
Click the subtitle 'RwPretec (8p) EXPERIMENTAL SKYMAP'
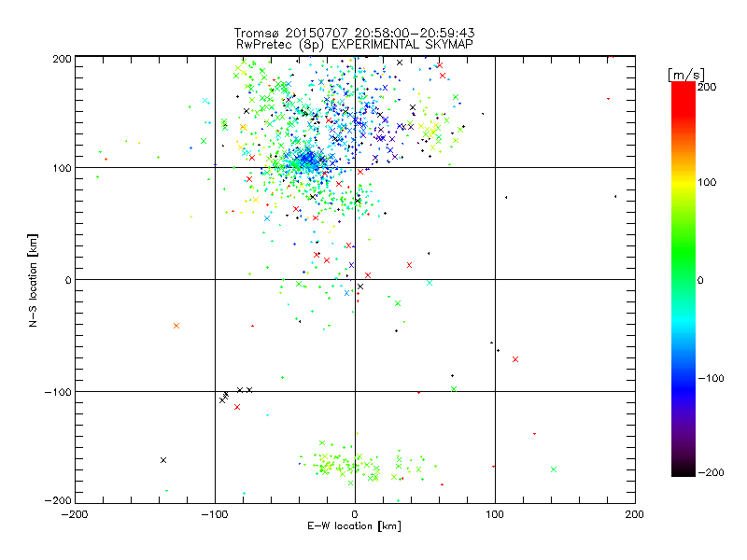tap(354, 44)
